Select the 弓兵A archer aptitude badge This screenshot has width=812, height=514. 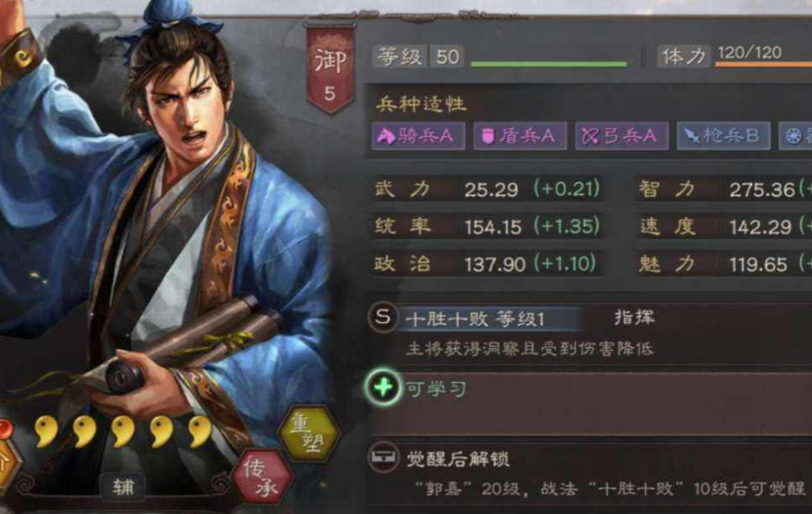point(621,136)
